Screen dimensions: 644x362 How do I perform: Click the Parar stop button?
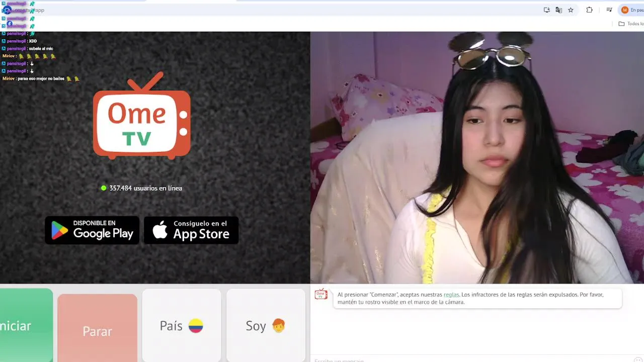coord(97,328)
